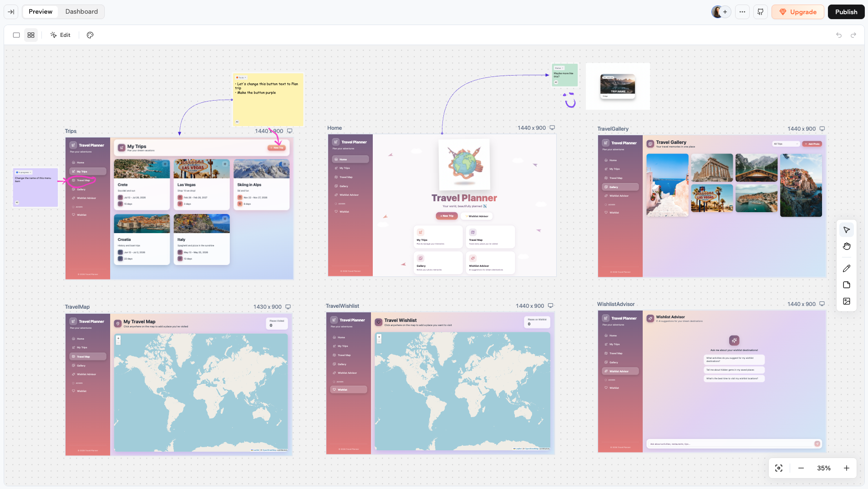Click the trip card reference image thumbnail
The width and height of the screenshot is (868, 489).
pyautogui.click(x=618, y=87)
